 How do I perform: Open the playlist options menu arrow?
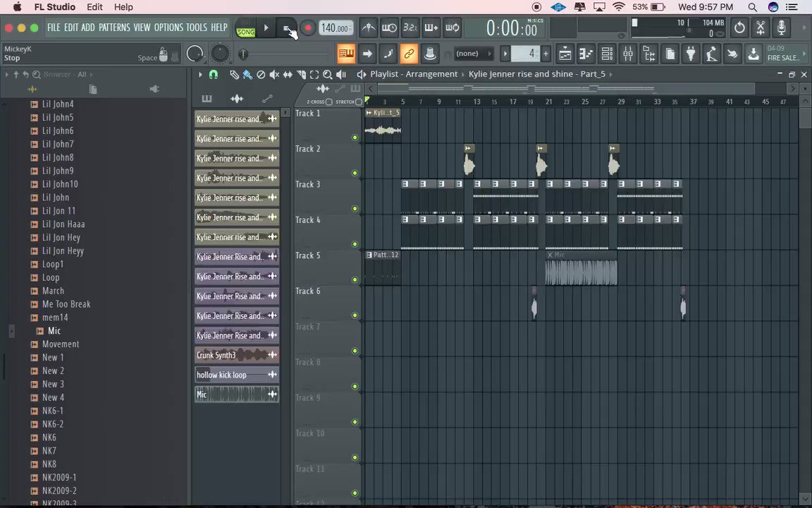200,75
